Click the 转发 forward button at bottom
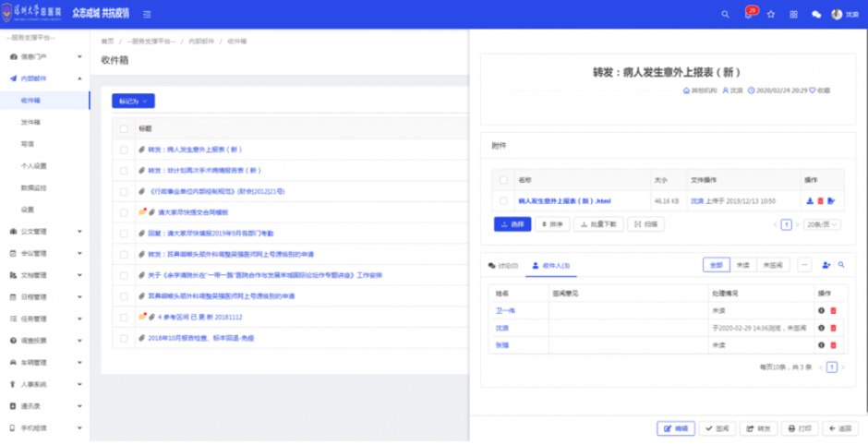The image size is (868, 445). coord(758,428)
